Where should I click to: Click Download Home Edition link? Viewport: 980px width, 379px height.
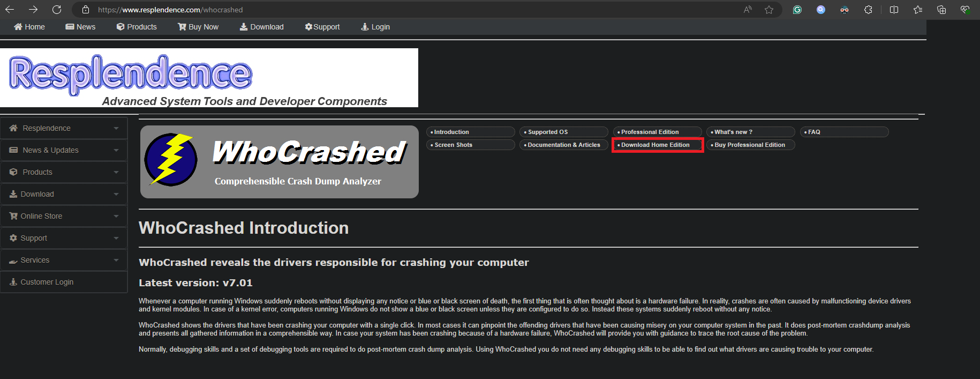click(x=658, y=145)
